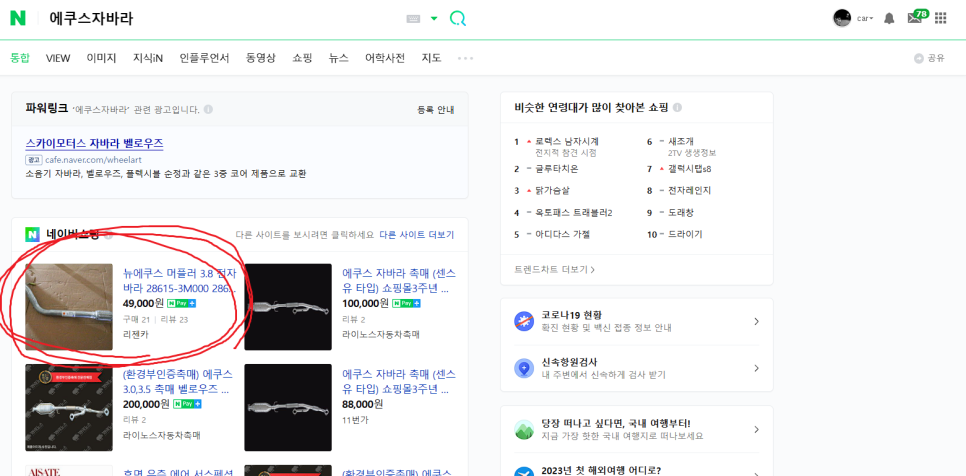Click the 코로나19 현황 icon
The width and height of the screenshot is (966, 476).
point(524,321)
